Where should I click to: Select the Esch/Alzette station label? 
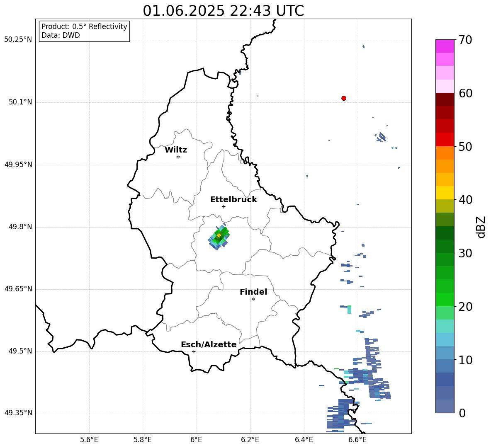209,344
